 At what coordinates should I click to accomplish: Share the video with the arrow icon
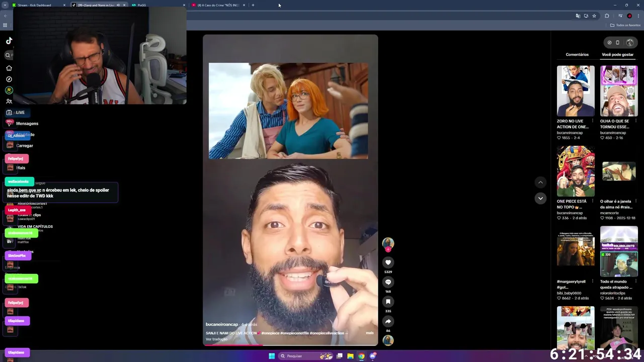pyautogui.click(x=388, y=321)
